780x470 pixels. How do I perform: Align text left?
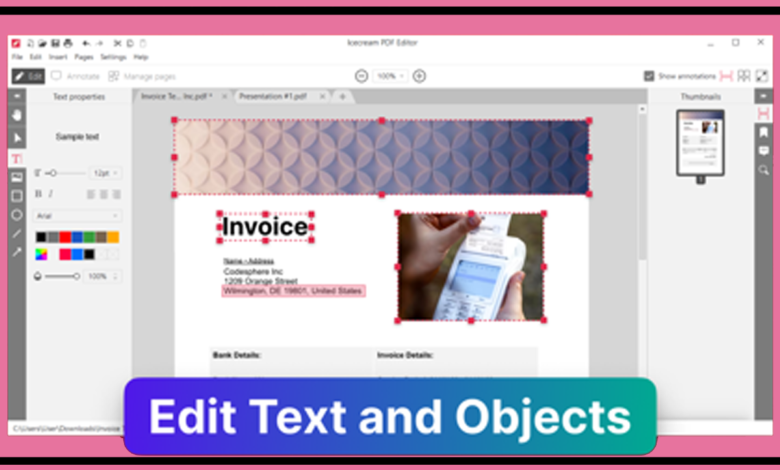coord(91,194)
